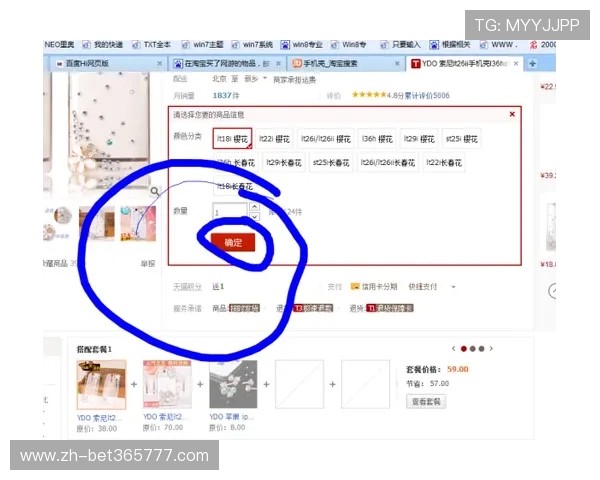This screenshot has height=480, width=600.
Task: Focus the 数量 quantity input field
Action: coord(230,212)
